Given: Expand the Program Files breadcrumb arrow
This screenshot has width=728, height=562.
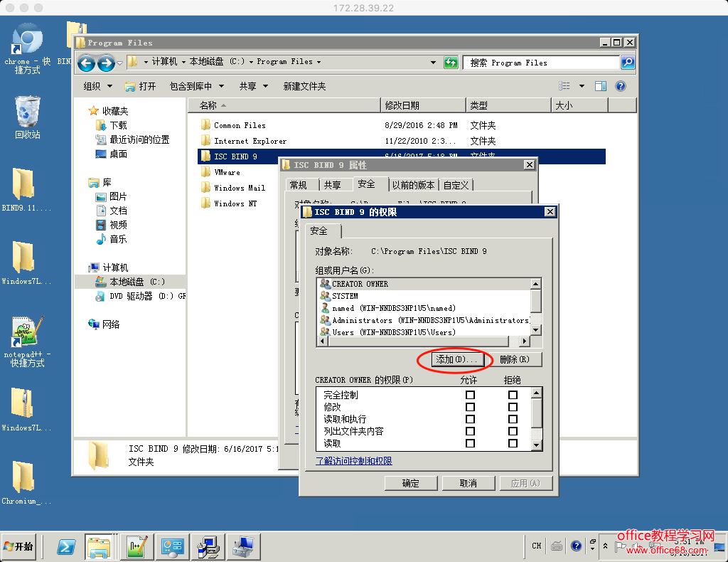Looking at the screenshot, I should tap(319, 62).
